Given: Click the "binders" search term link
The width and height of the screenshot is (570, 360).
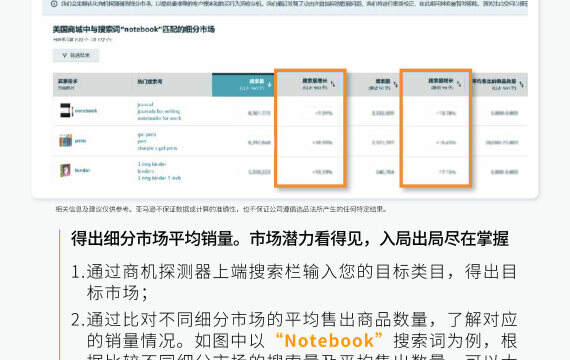Looking at the screenshot, I should pos(146,171).
